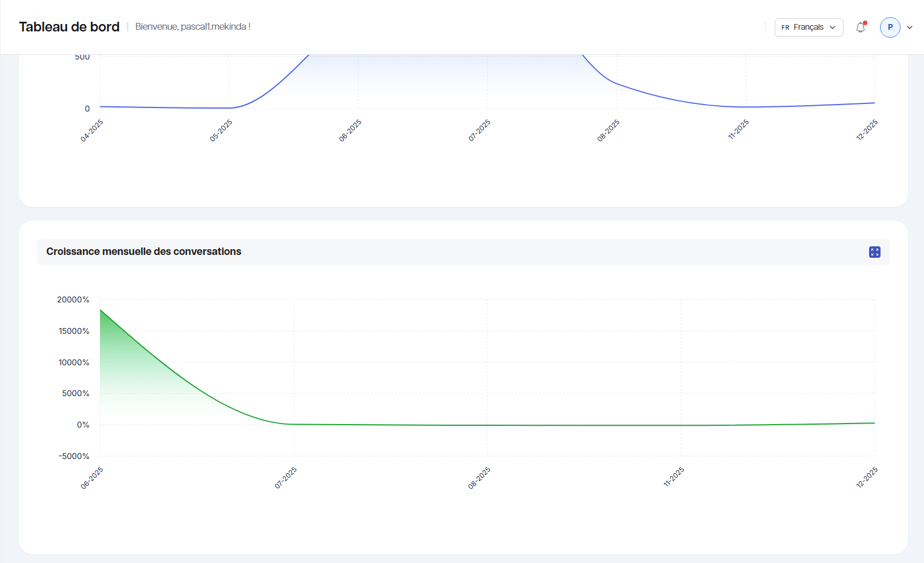Click the Bienvenue, pascal1.mekinda welcome text

point(193,27)
